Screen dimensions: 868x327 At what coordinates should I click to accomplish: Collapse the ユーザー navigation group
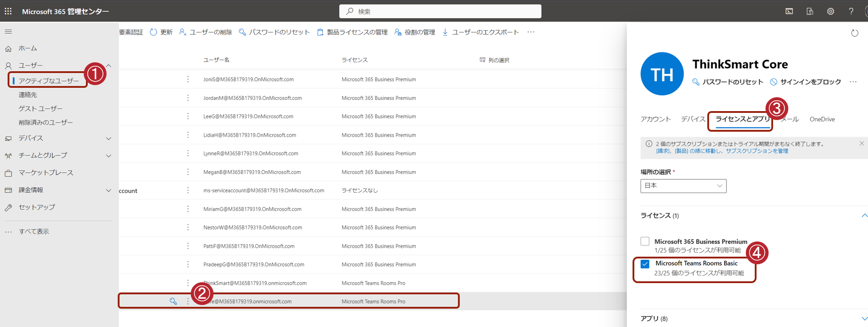(x=108, y=65)
